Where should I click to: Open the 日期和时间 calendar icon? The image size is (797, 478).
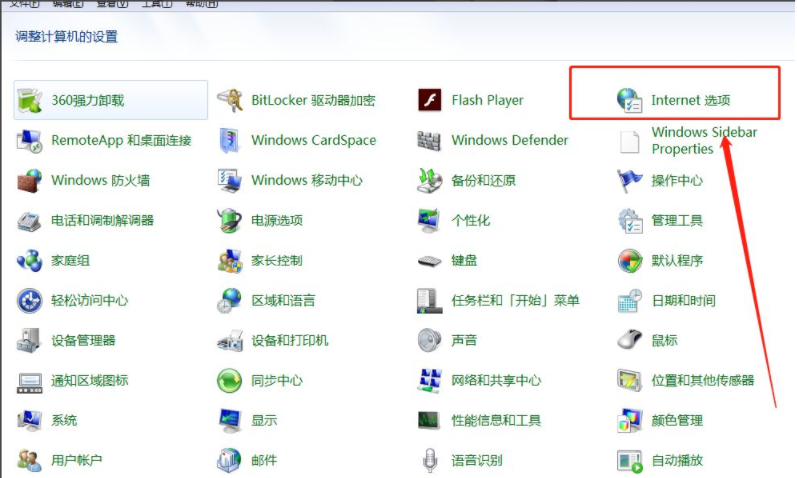(x=630, y=300)
